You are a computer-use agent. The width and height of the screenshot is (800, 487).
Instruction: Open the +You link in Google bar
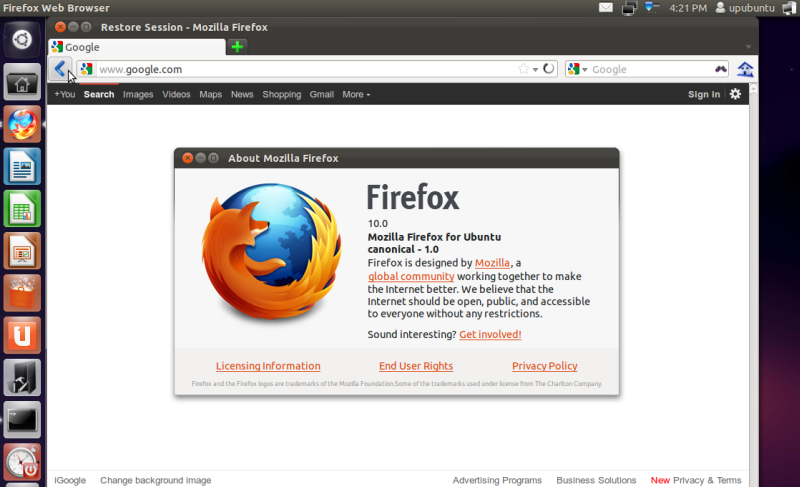[x=65, y=94]
